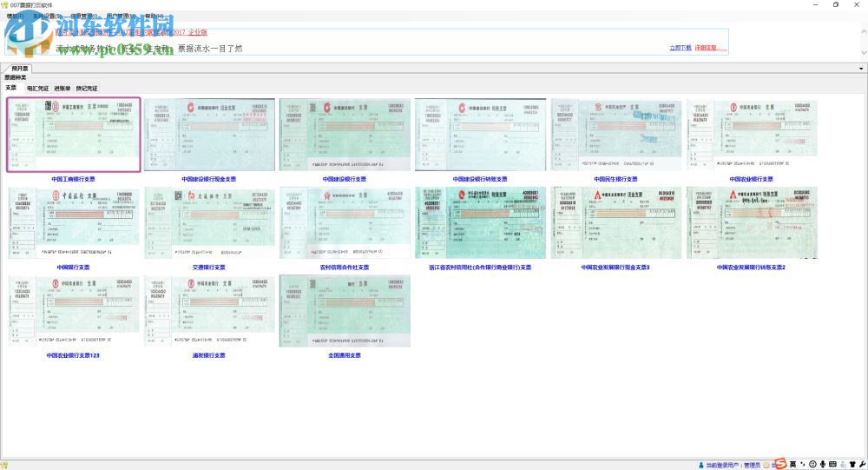Open the IME emoji smiley icon
The height and width of the screenshot is (470, 868).
[x=812, y=464]
